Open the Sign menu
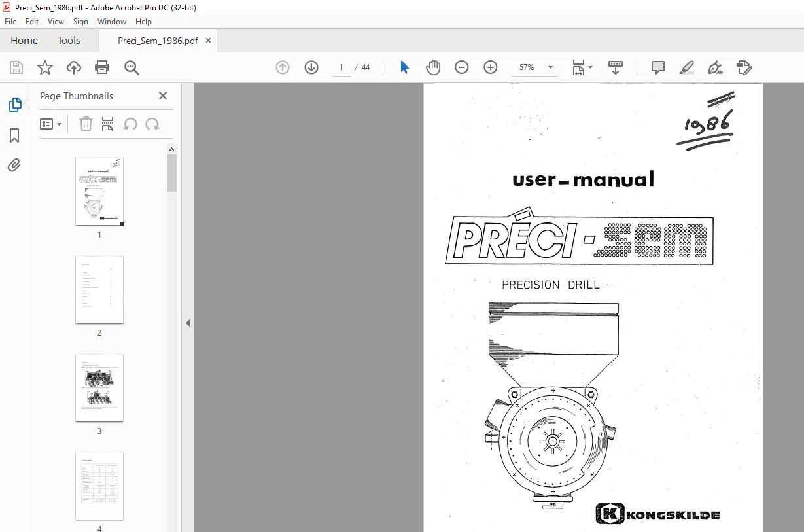Screen dimensions: 804x532 80,22
